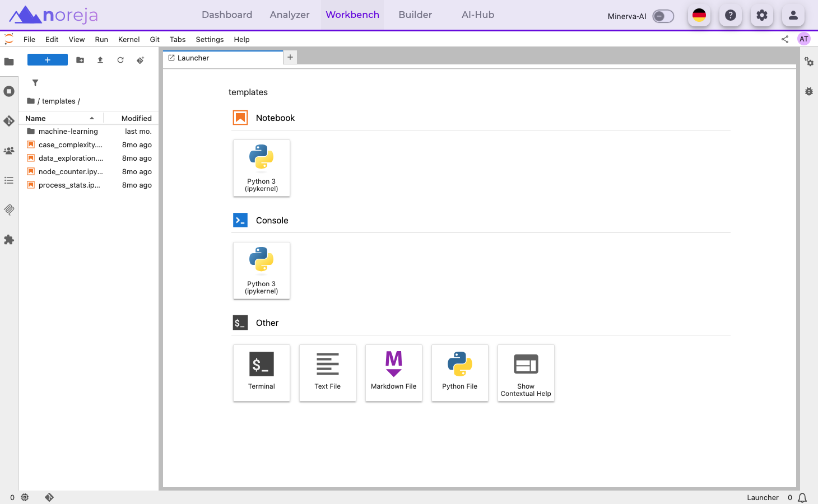The width and height of the screenshot is (818, 504).
Task: Open the help question mark icon
Action: click(x=731, y=16)
